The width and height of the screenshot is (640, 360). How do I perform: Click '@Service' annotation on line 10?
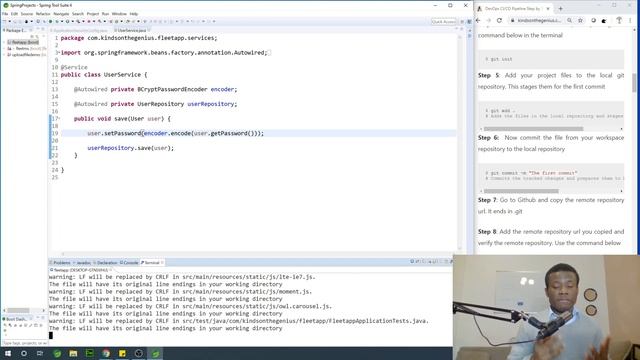pyautogui.click(x=74, y=67)
